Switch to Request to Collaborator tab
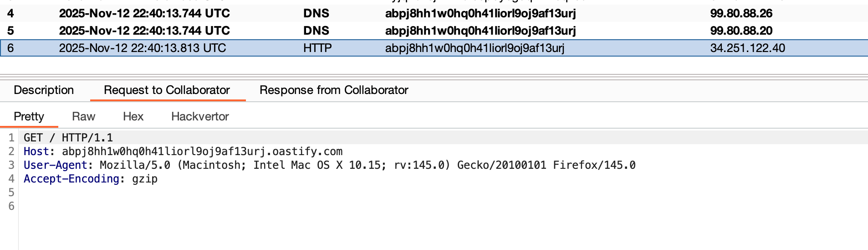868x250 pixels. 167,90
